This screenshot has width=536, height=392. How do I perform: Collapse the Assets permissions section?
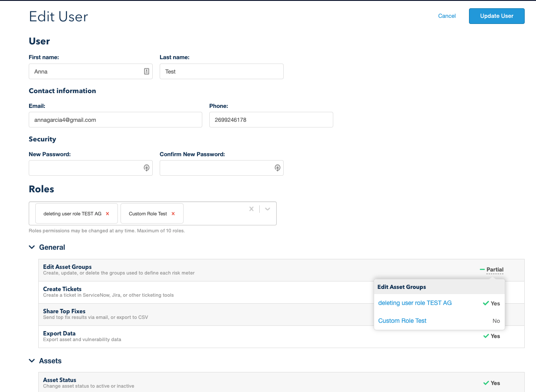(x=32, y=361)
